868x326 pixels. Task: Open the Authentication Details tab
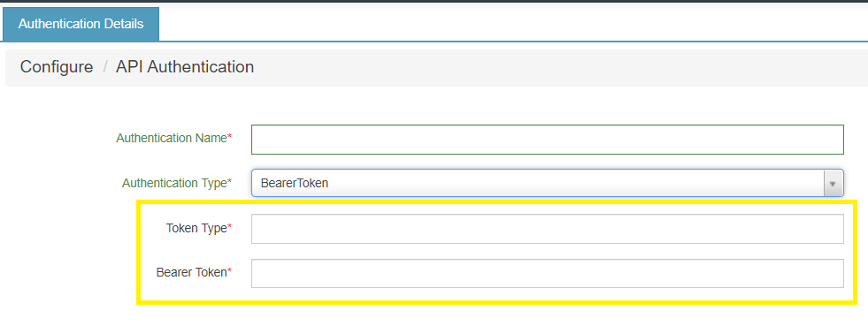81,24
